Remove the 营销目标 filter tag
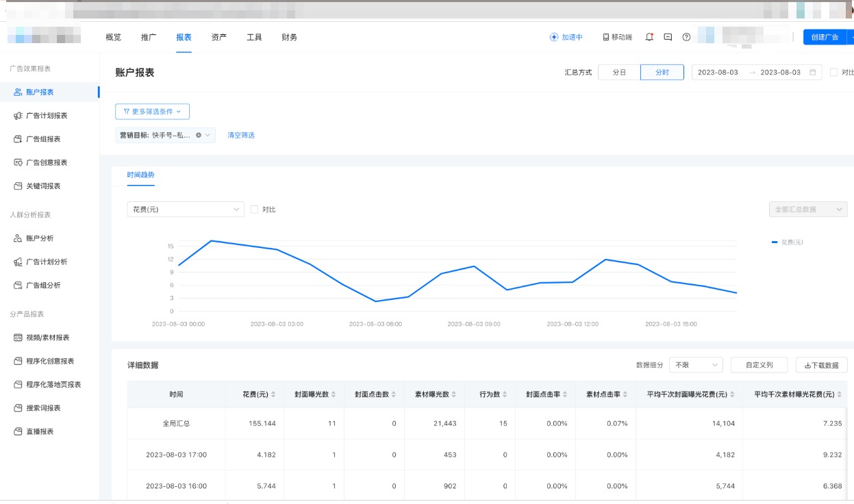 (199, 135)
